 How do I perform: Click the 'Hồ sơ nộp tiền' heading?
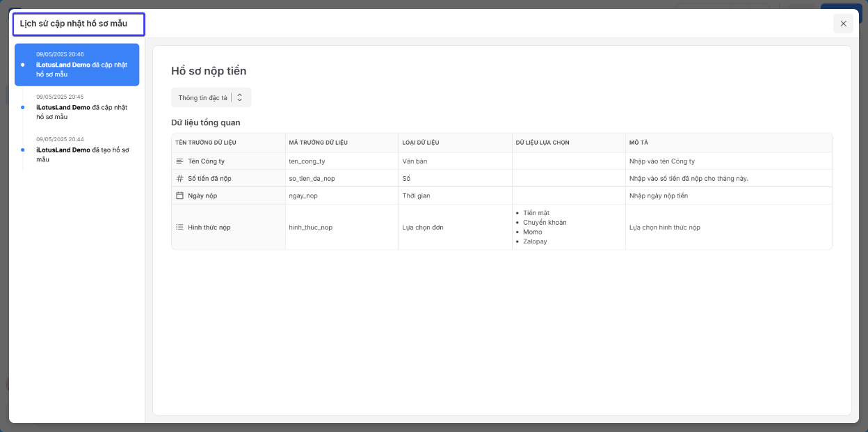[x=209, y=71]
